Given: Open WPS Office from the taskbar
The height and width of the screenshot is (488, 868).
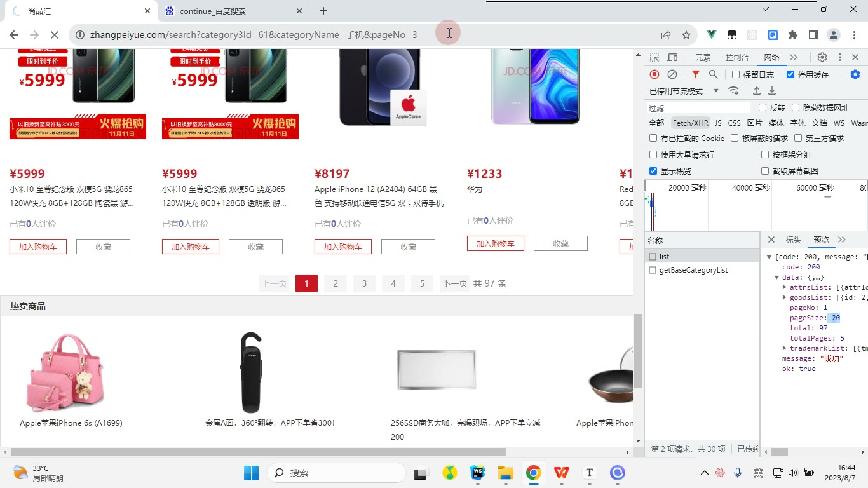Looking at the screenshot, I should click(562, 473).
